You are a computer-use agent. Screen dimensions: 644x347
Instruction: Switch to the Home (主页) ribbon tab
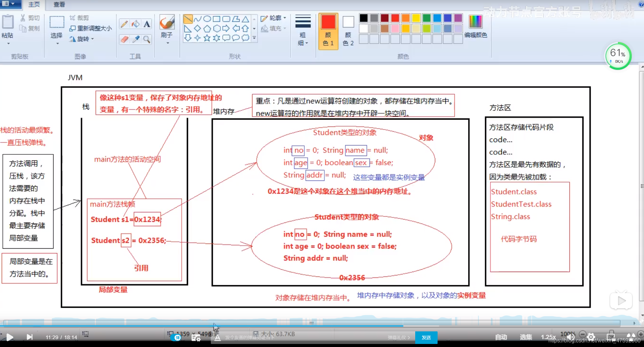point(34,4)
